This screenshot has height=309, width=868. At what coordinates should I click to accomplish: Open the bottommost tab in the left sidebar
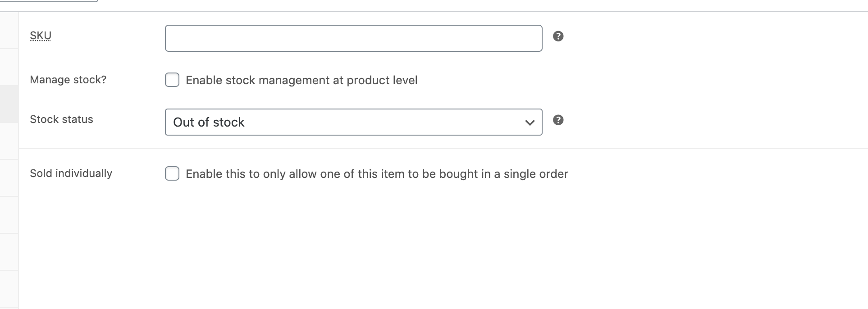[x=9, y=289]
